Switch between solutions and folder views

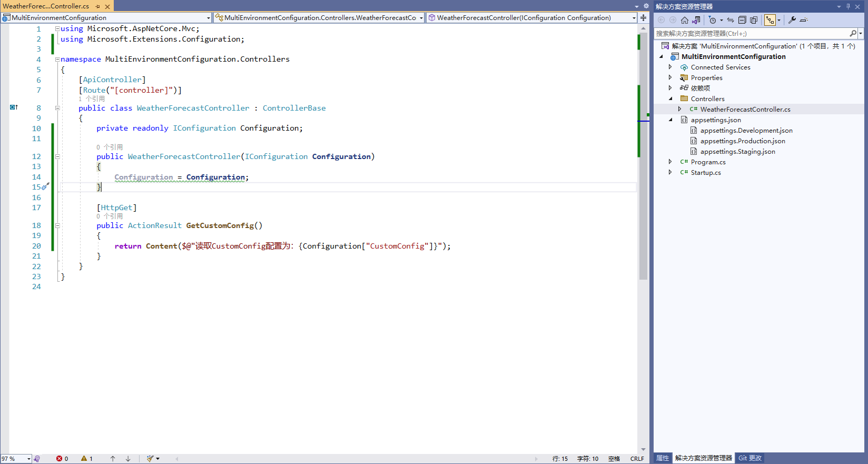tap(696, 20)
